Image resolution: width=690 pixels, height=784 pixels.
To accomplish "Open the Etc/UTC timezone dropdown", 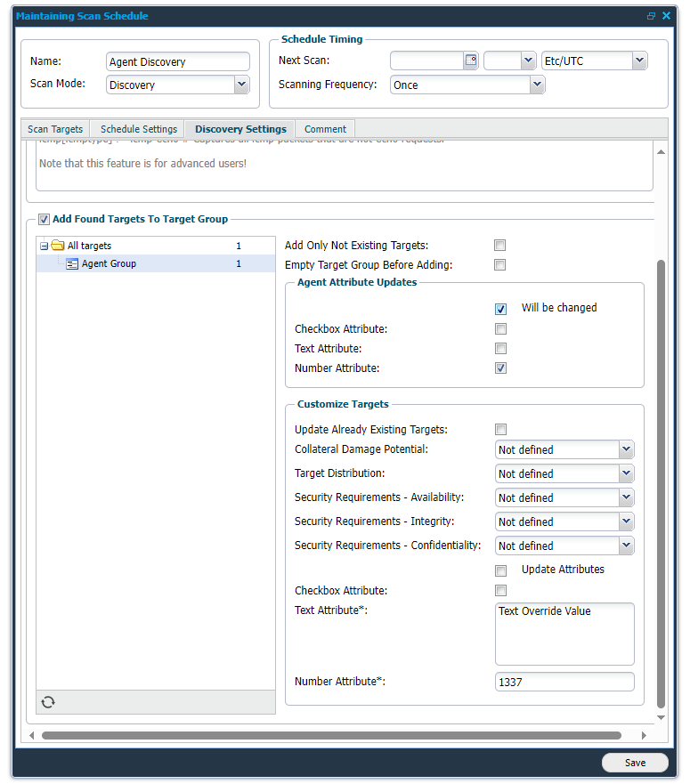I will pos(639,61).
